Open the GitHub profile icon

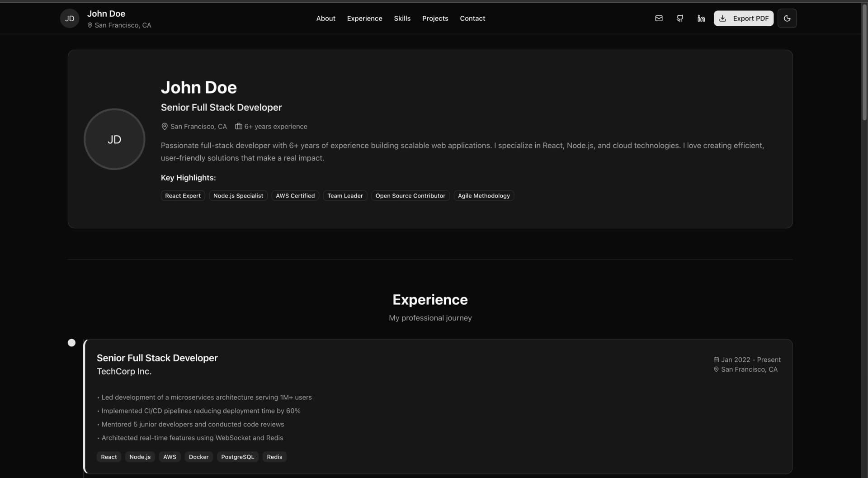tap(679, 18)
